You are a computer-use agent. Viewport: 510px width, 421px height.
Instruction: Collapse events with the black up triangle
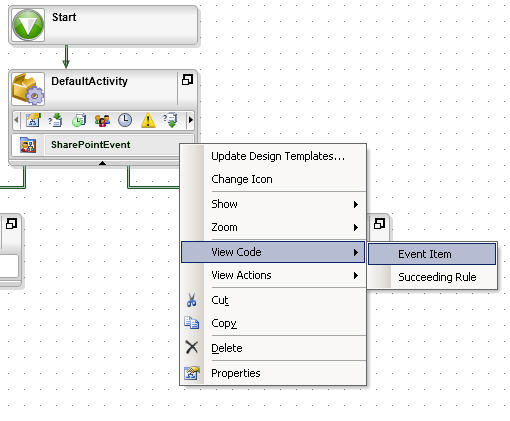103,163
